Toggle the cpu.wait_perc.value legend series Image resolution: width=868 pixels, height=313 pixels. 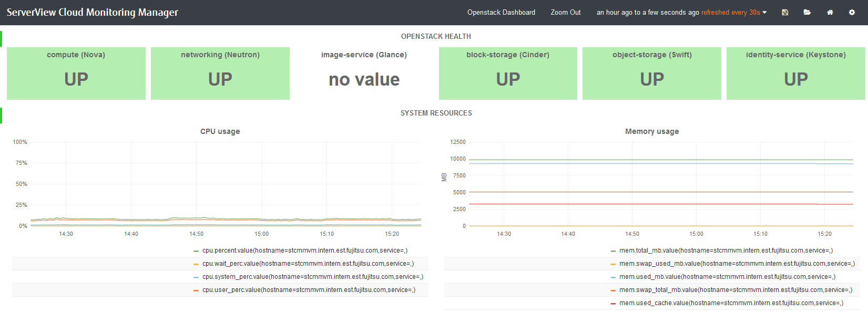pyautogui.click(x=308, y=264)
